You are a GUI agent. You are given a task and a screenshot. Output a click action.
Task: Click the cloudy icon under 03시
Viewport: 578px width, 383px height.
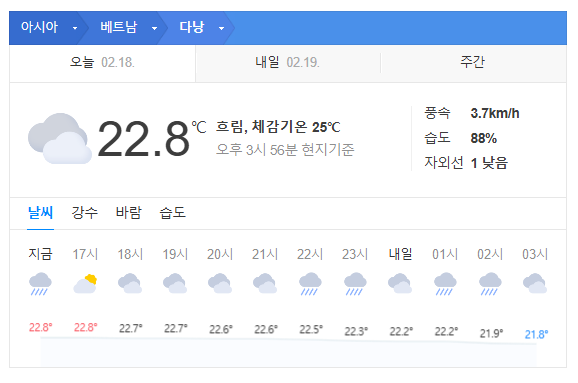click(535, 283)
